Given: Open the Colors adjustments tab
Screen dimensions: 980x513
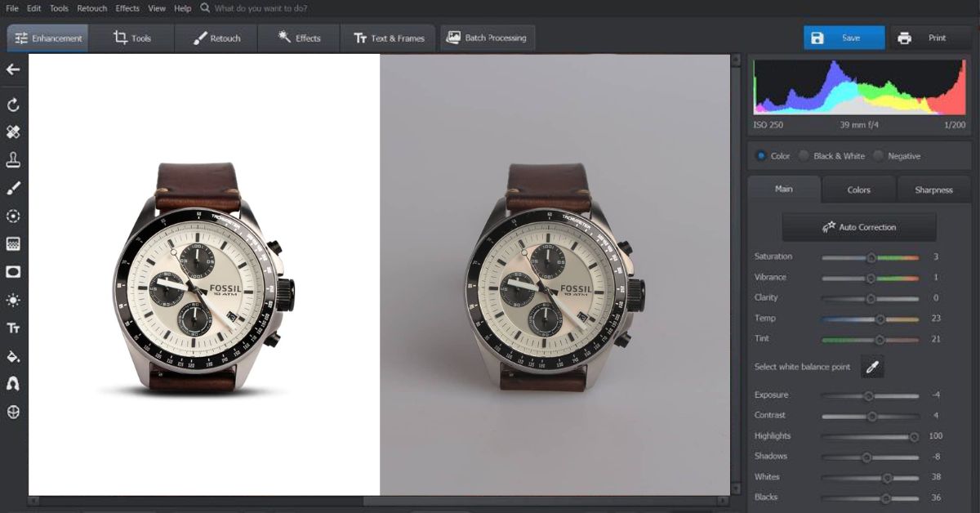Looking at the screenshot, I should pos(859,190).
